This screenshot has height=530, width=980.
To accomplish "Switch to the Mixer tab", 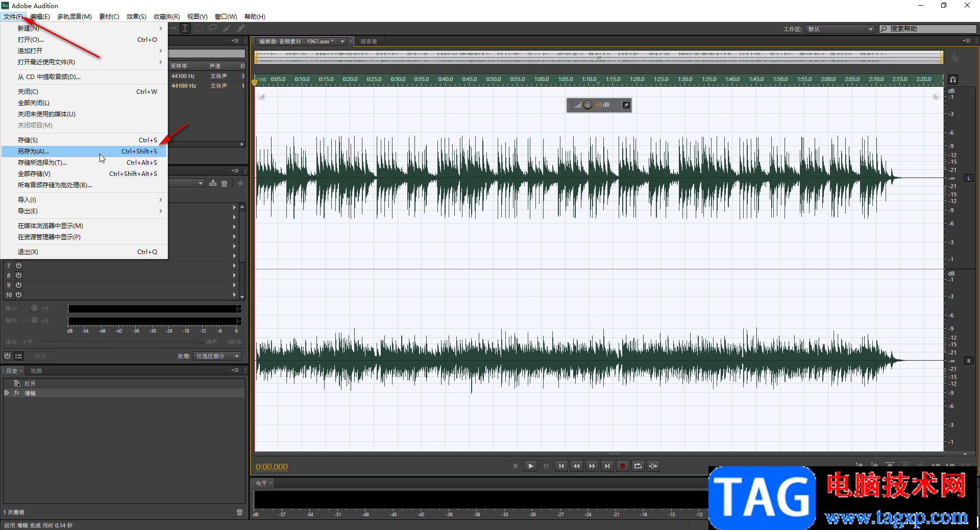I will click(x=369, y=41).
